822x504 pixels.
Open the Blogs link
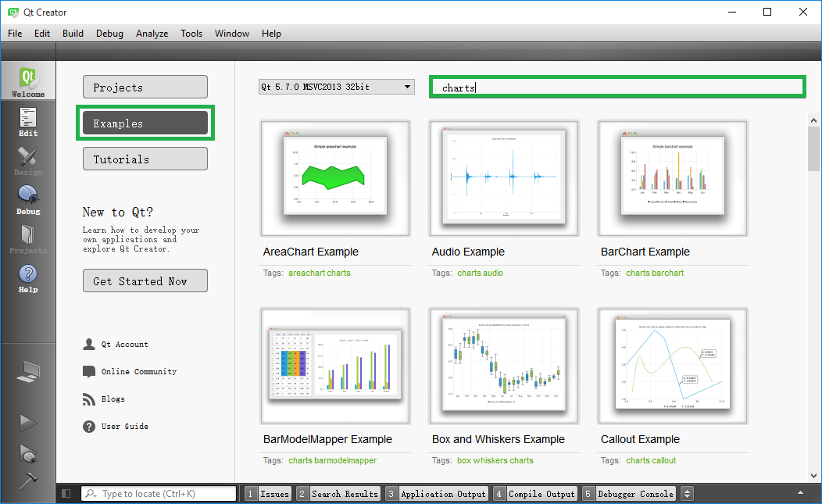pos(113,399)
